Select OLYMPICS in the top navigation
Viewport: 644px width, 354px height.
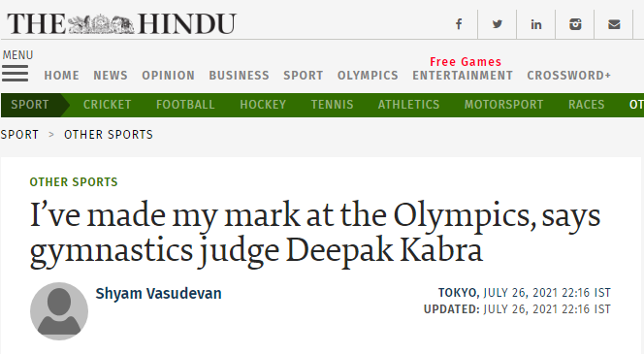click(x=368, y=76)
